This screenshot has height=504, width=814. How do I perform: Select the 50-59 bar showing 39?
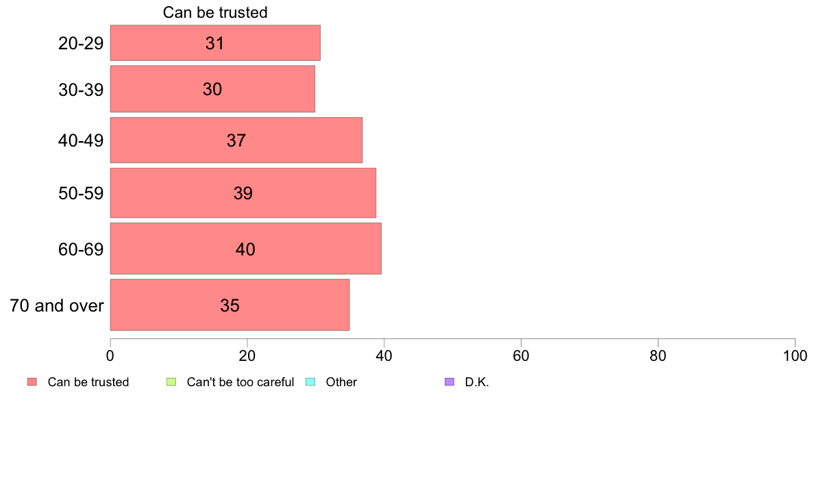(243, 193)
